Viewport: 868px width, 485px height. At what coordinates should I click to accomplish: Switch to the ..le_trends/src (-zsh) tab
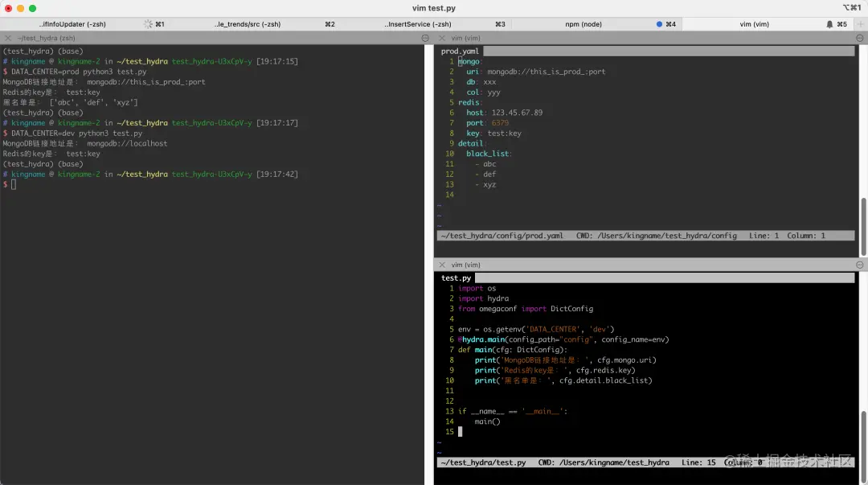248,24
